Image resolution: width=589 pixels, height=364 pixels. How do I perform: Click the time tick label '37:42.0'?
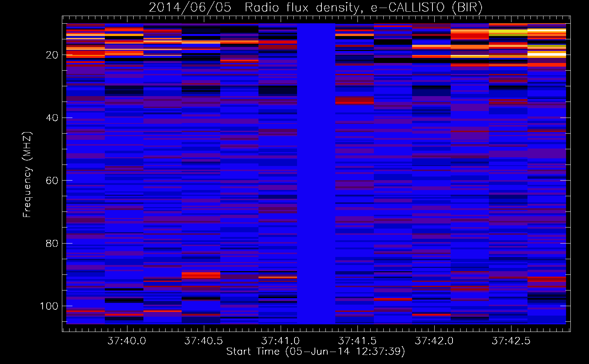(434, 341)
